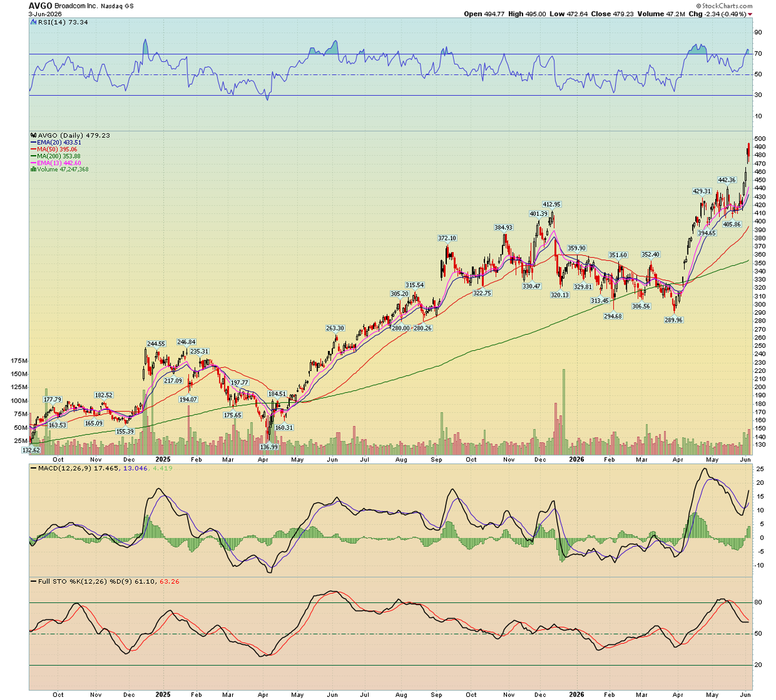The image size is (776, 700).
Task: Click the 384.93 price label
Action: [x=503, y=228]
